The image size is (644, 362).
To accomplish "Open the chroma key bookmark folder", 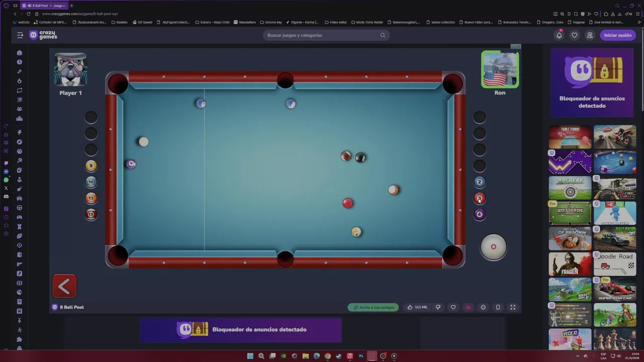I will 271,22.
